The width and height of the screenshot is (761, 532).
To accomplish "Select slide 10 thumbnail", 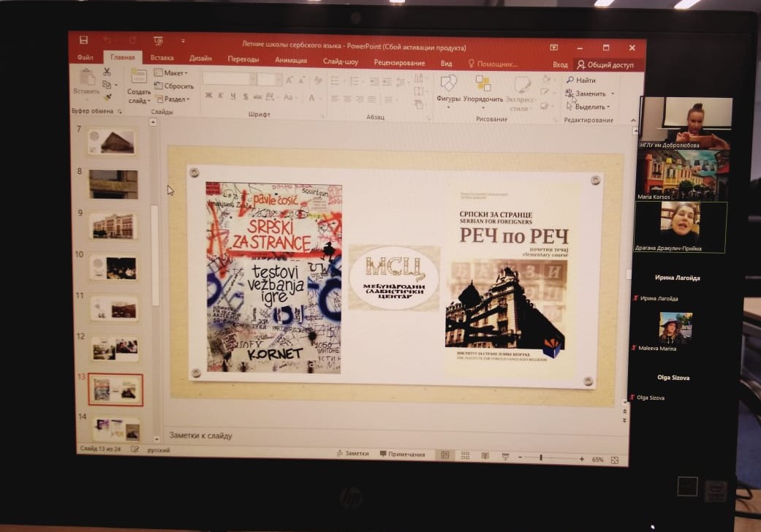I will 113,267.
